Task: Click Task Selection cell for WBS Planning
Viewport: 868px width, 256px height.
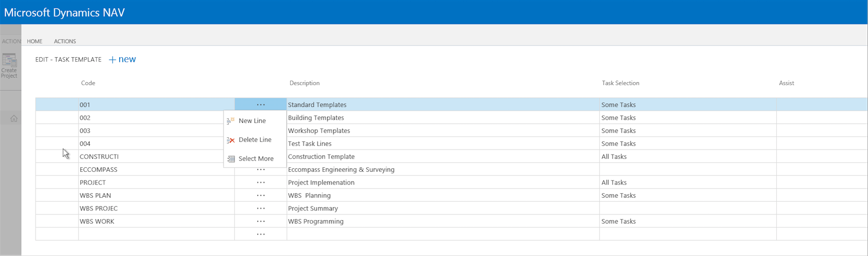Action: click(x=618, y=195)
